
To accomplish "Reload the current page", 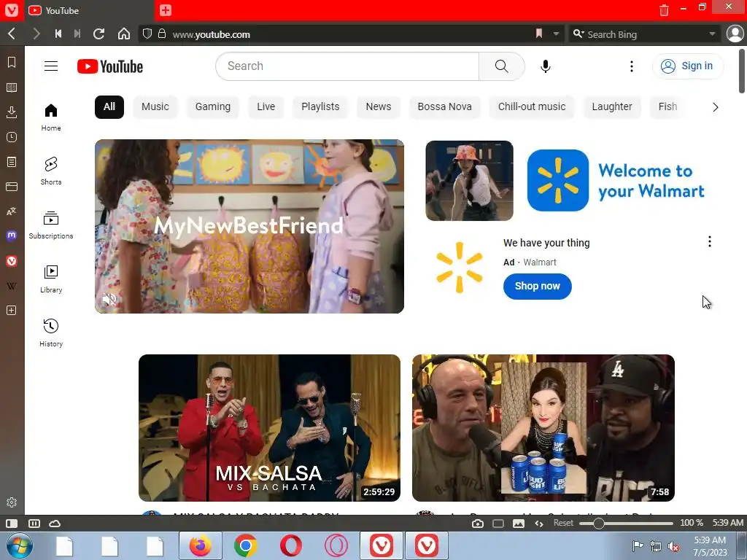I will click(98, 34).
